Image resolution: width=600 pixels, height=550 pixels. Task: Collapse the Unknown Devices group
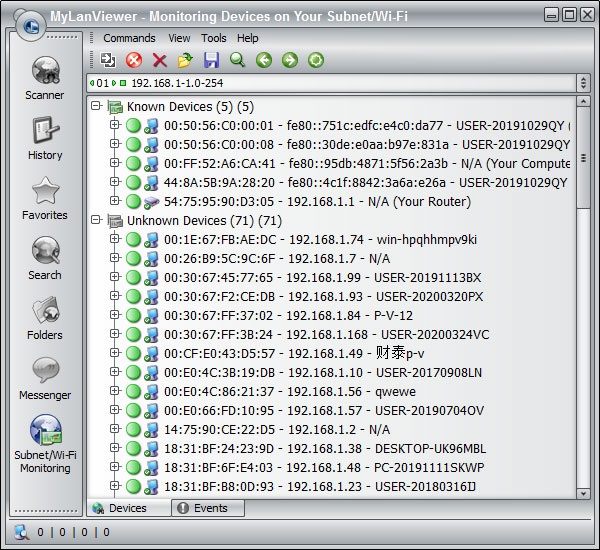pyautogui.click(x=96, y=220)
